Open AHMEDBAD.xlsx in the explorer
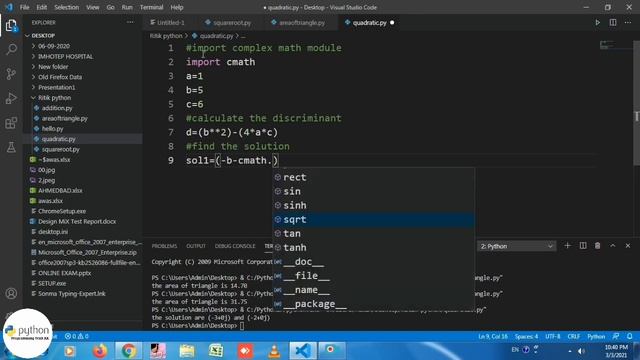This screenshot has height=360, width=640. click(x=60, y=190)
